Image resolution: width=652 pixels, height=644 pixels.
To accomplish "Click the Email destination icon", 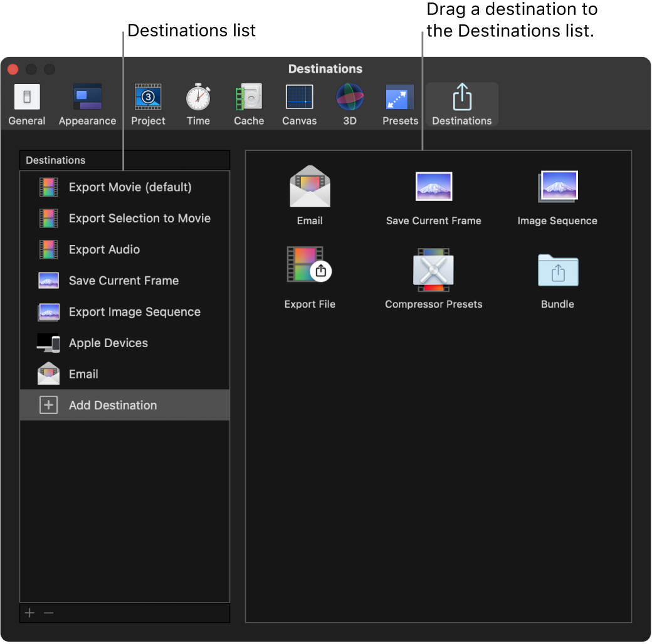I will [310, 186].
